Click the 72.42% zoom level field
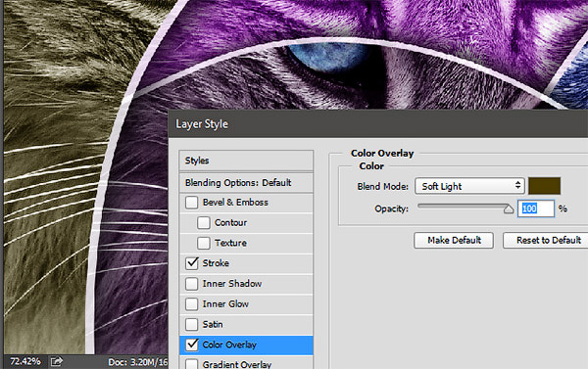This screenshot has height=369, width=588. [25, 361]
